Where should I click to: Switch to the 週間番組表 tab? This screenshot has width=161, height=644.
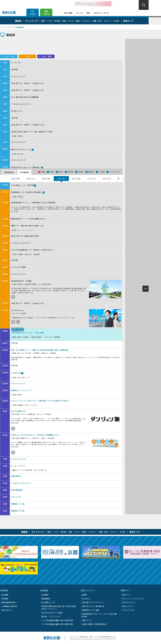coord(9,172)
